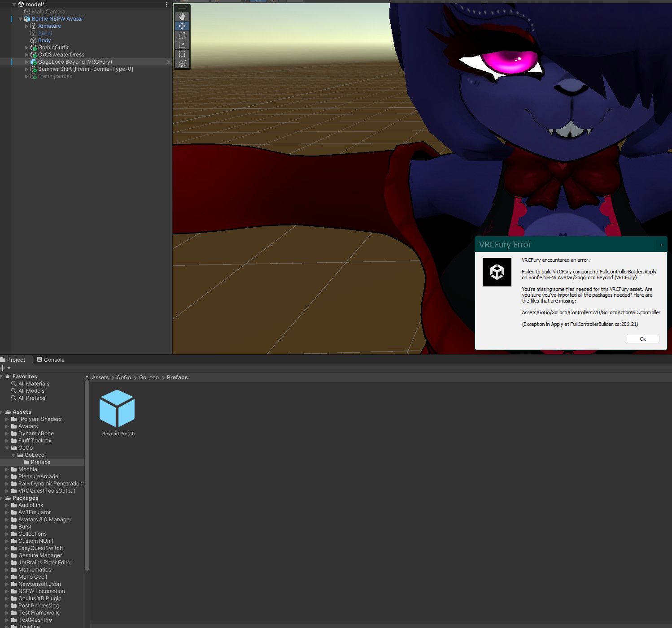Click the scroll-up arrow of the folder tree
672x628 pixels.
[x=87, y=377]
